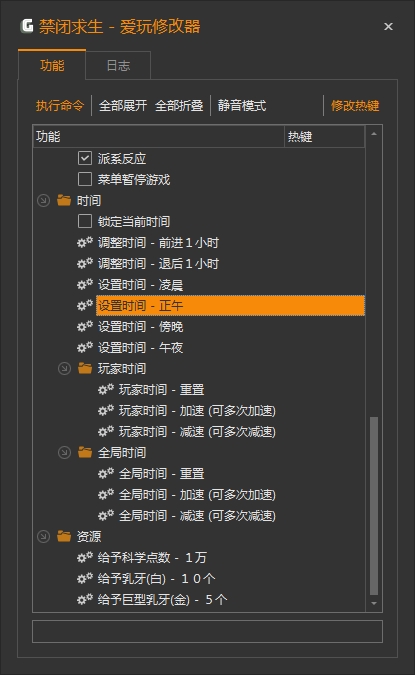Enable the 菜单暂停游戏 checkbox

(85, 179)
